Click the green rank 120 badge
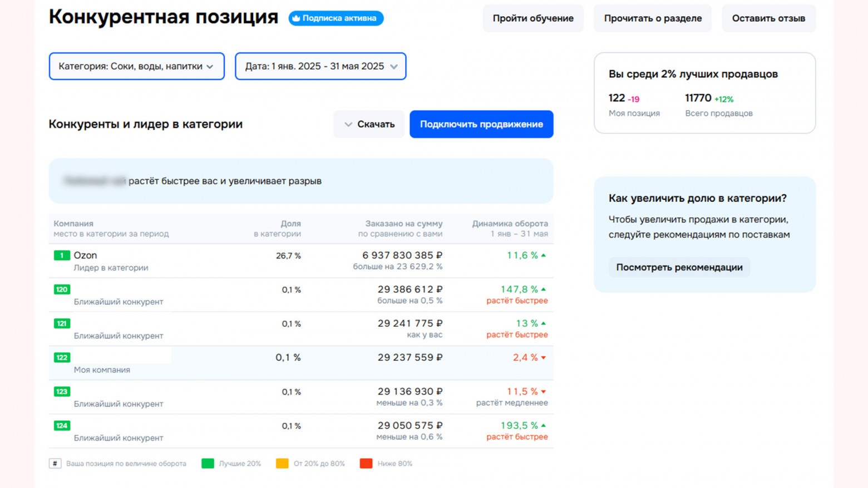Image resolution: width=868 pixels, height=488 pixels. (62, 289)
